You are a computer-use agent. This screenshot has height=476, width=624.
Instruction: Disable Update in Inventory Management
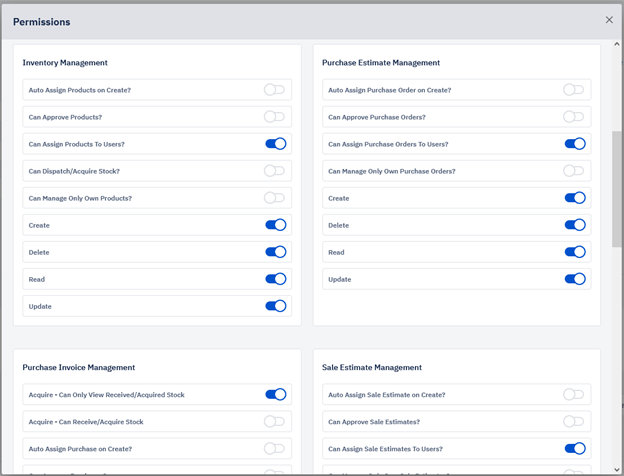point(276,306)
